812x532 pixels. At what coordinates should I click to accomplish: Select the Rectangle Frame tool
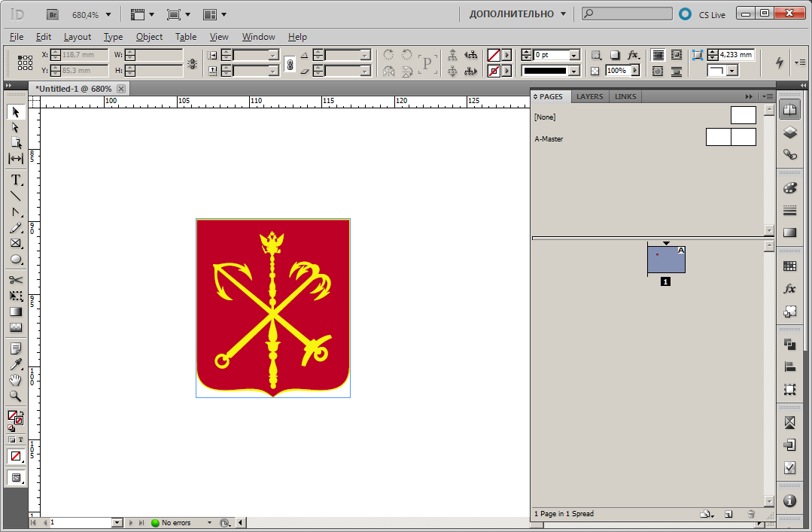[x=16, y=244]
